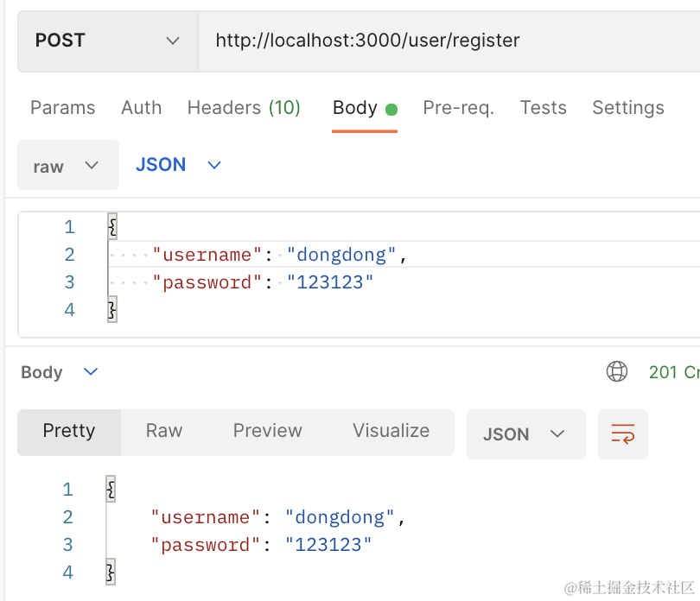Switch to the Params tab

tap(62, 108)
